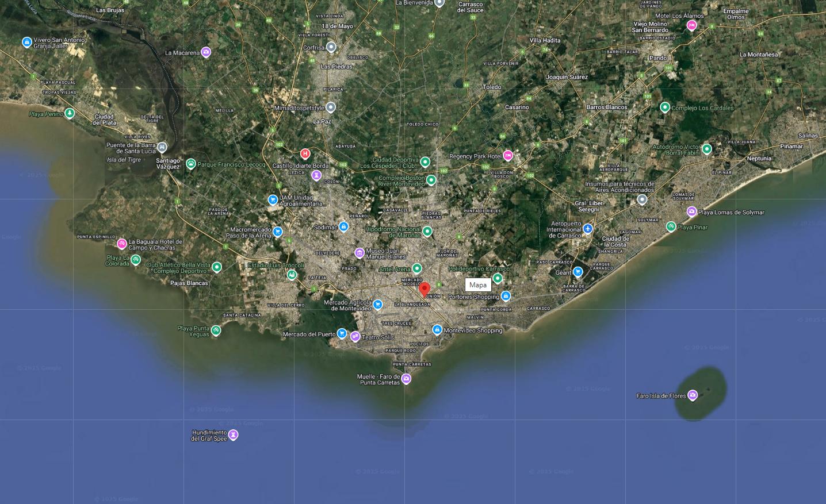The height and width of the screenshot is (504, 826).
Task: Select the Montevideo Shopping bag icon
Action: point(437,330)
